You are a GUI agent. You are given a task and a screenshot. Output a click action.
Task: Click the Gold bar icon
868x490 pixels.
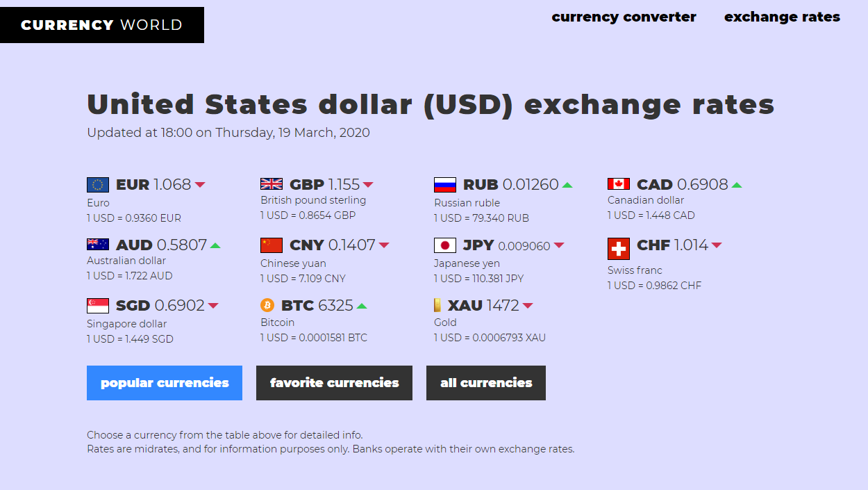[x=439, y=304]
